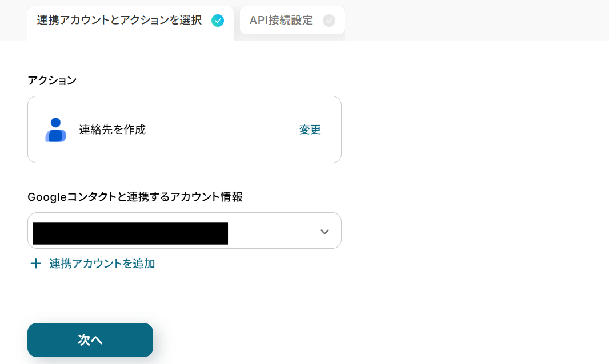Viewport: 609px width, 364px height.
Task: Click the 連携アカウントを追加 link
Action: click(102, 264)
